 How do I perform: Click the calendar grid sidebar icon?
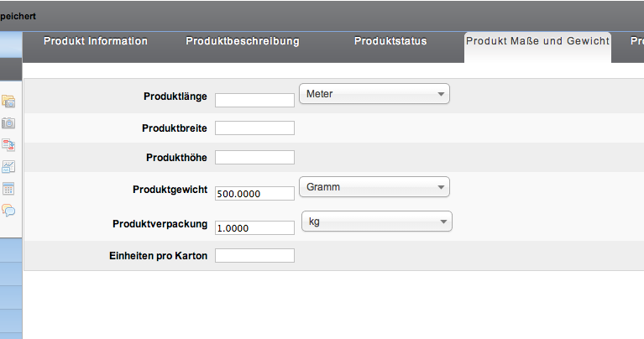point(8,189)
